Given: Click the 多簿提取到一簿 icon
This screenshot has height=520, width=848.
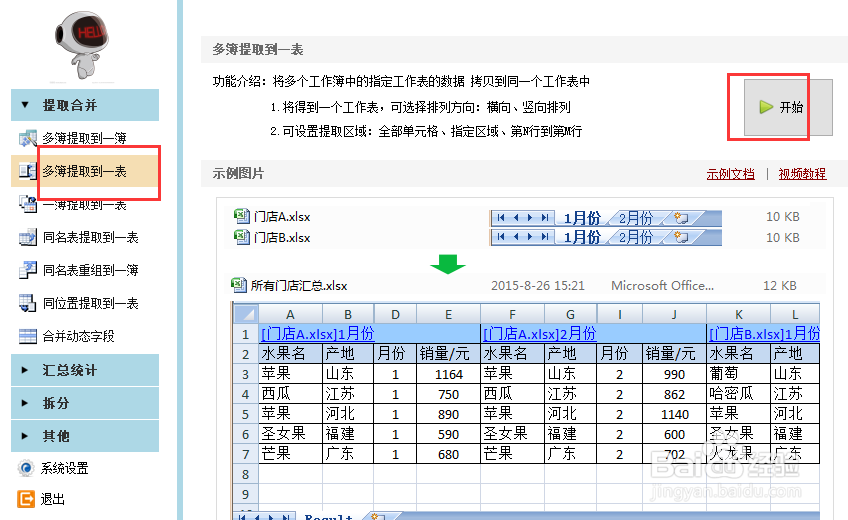Looking at the screenshot, I should click(28, 138).
